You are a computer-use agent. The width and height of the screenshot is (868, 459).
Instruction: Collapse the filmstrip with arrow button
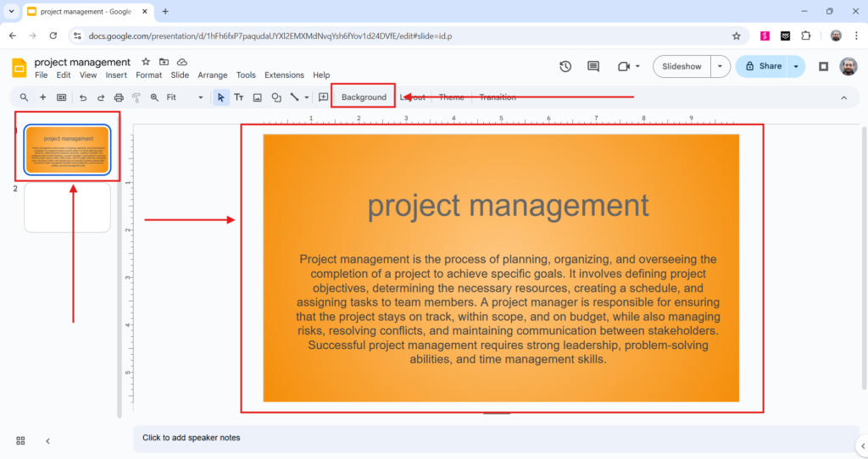tap(47, 440)
